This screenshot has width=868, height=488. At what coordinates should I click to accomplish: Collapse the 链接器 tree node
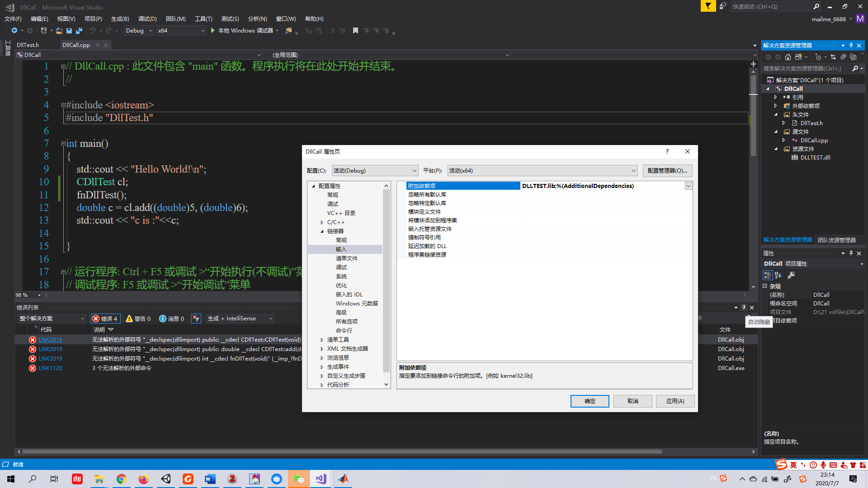click(x=322, y=231)
